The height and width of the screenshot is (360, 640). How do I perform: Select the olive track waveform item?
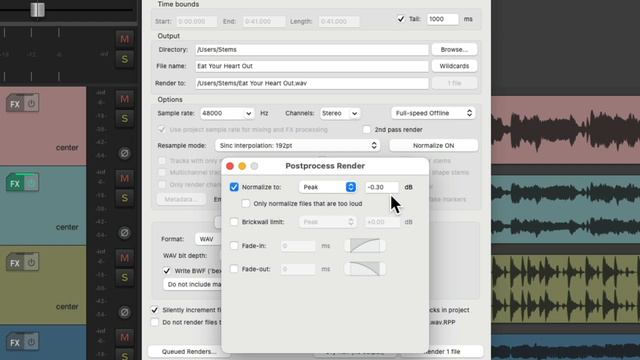point(566,289)
